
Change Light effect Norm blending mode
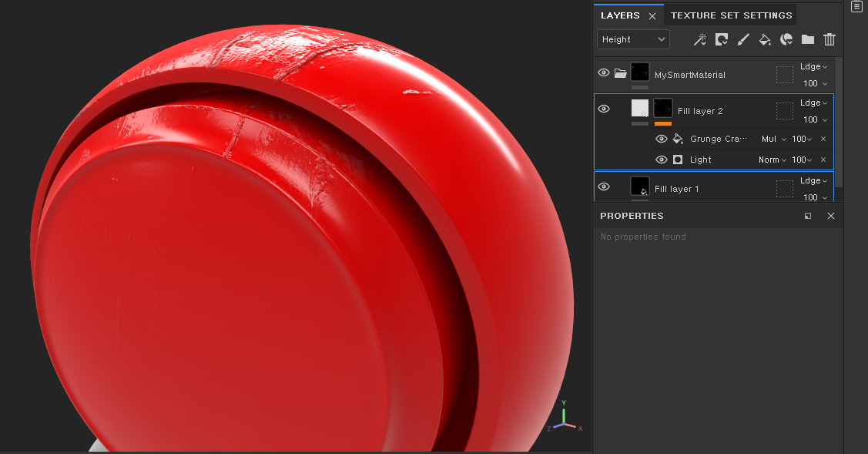pos(772,160)
